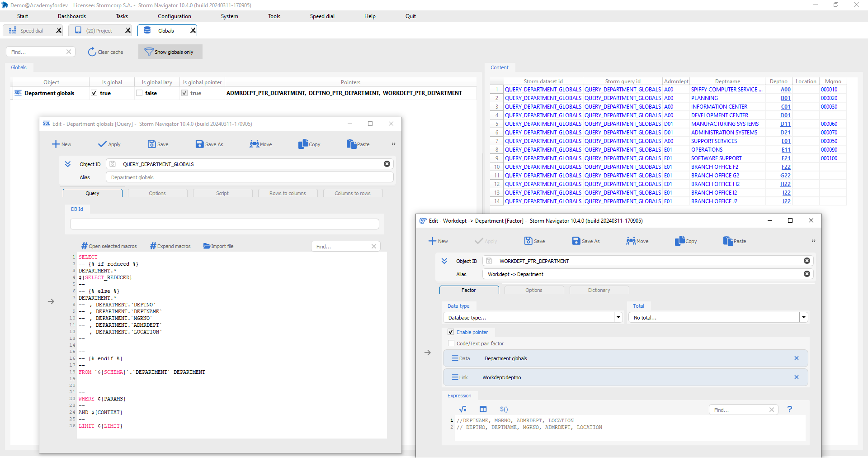The height and width of the screenshot is (458, 868).
Task: Toggle Is global pointer checkbox
Action: pyautogui.click(x=184, y=93)
